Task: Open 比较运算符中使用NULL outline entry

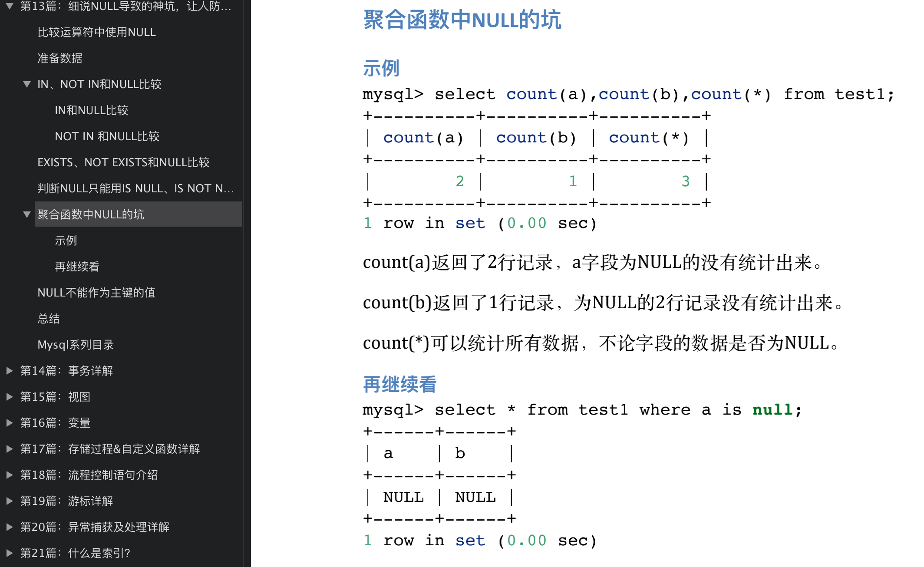Action: [x=96, y=32]
